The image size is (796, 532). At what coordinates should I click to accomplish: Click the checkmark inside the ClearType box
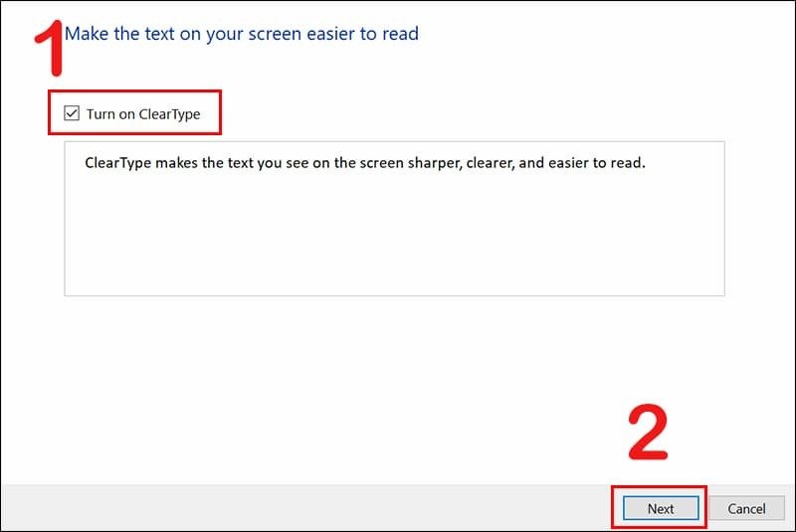72,114
